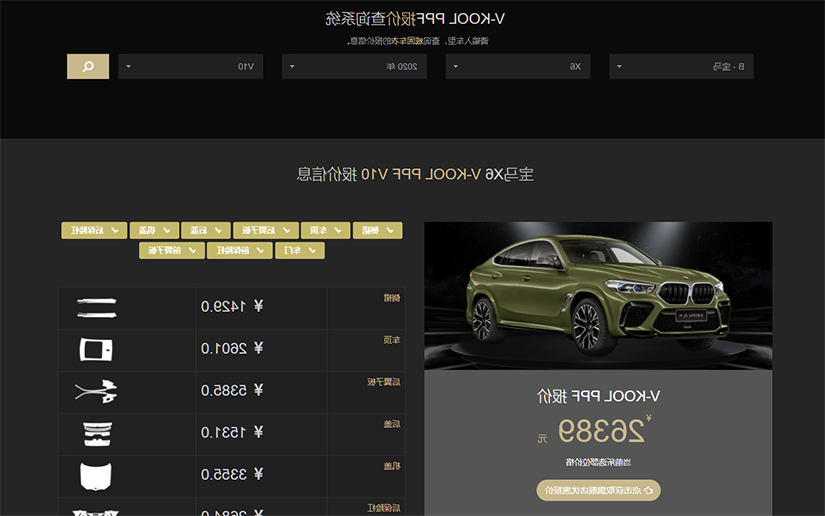Screen dimensions: 825x516
Task: Click the gold get-store-discount-quote button
Action: (x=599, y=490)
